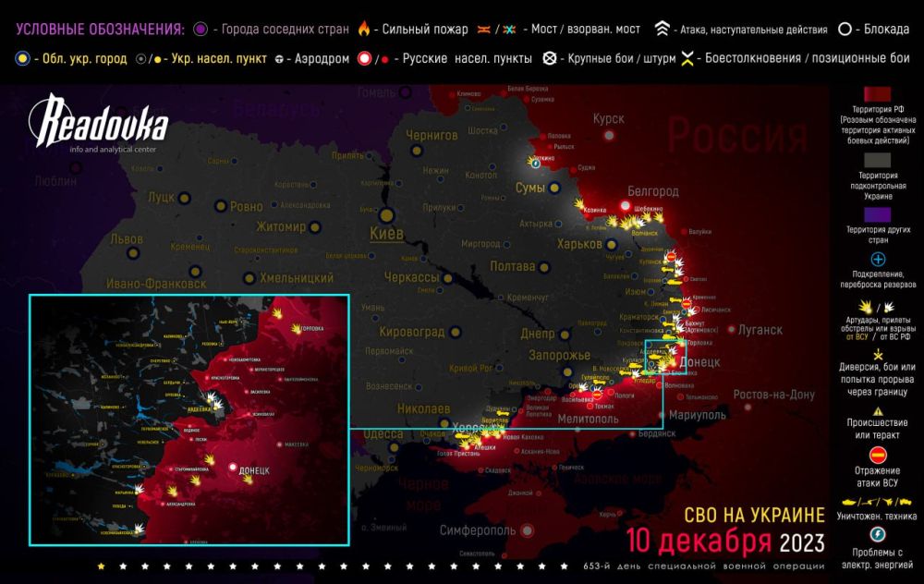Click the yellow Диверсия sabotage icon
The height and width of the screenshot is (584, 924).
point(878,354)
